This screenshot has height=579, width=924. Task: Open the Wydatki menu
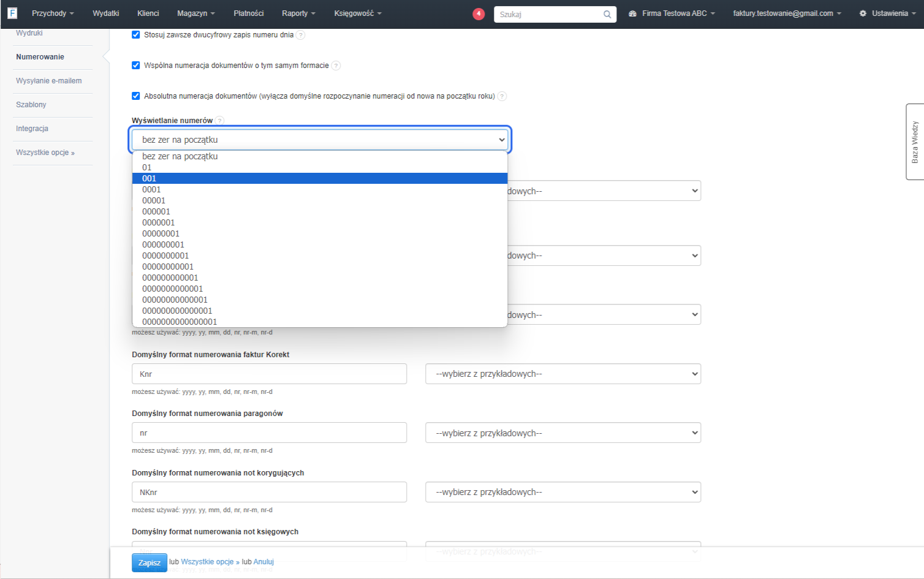pyautogui.click(x=106, y=13)
